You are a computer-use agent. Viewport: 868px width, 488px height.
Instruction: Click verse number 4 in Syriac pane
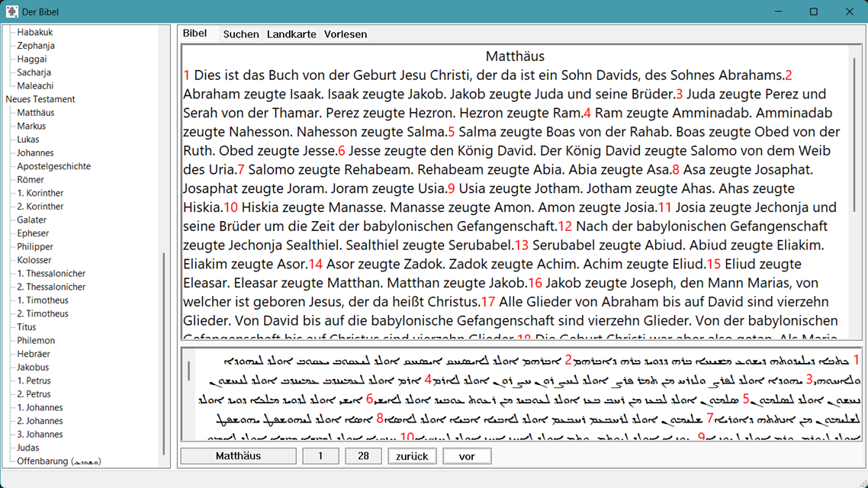[428, 380]
